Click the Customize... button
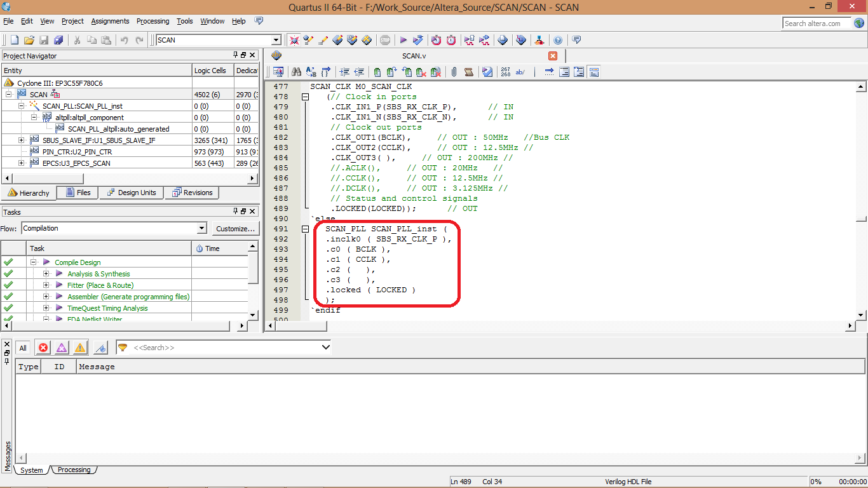Screen dimensions: 868x488 tap(235, 228)
